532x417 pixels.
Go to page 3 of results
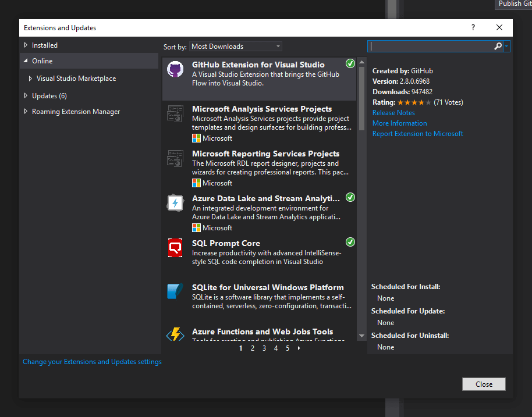264,348
